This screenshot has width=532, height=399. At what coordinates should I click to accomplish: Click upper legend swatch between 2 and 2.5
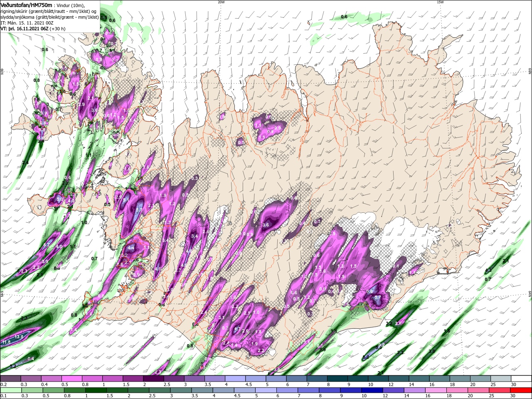pyautogui.click(x=153, y=379)
